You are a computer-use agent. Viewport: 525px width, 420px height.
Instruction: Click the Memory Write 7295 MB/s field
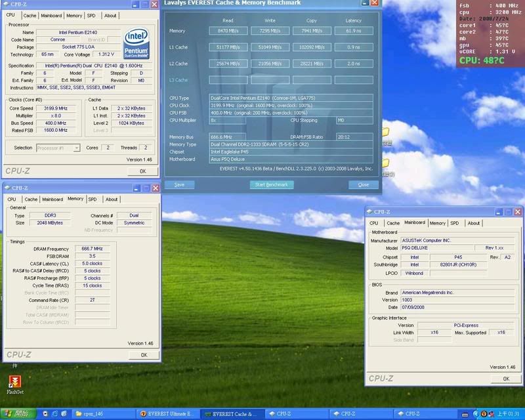click(270, 31)
